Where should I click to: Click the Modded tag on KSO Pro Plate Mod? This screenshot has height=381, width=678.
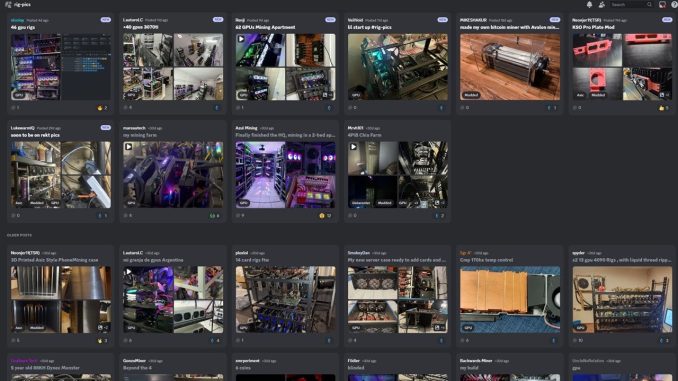(x=598, y=95)
